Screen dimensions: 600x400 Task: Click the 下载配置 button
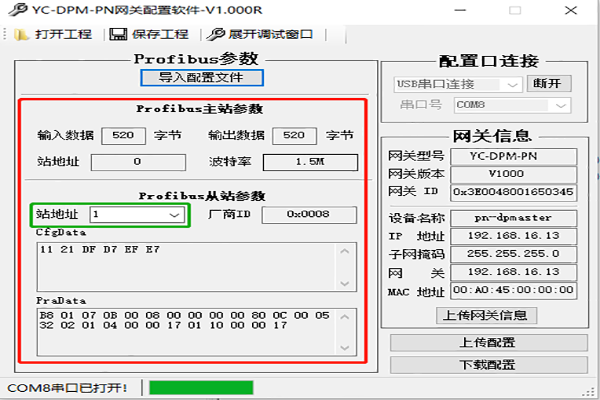(x=489, y=365)
